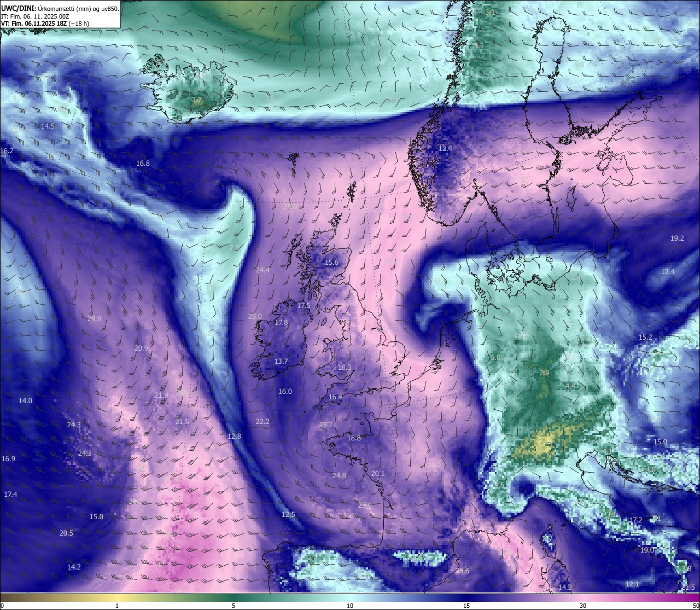The height and width of the screenshot is (610, 700).
Task: Click the UWC/DINI map title text
Action: [x=60, y=9]
